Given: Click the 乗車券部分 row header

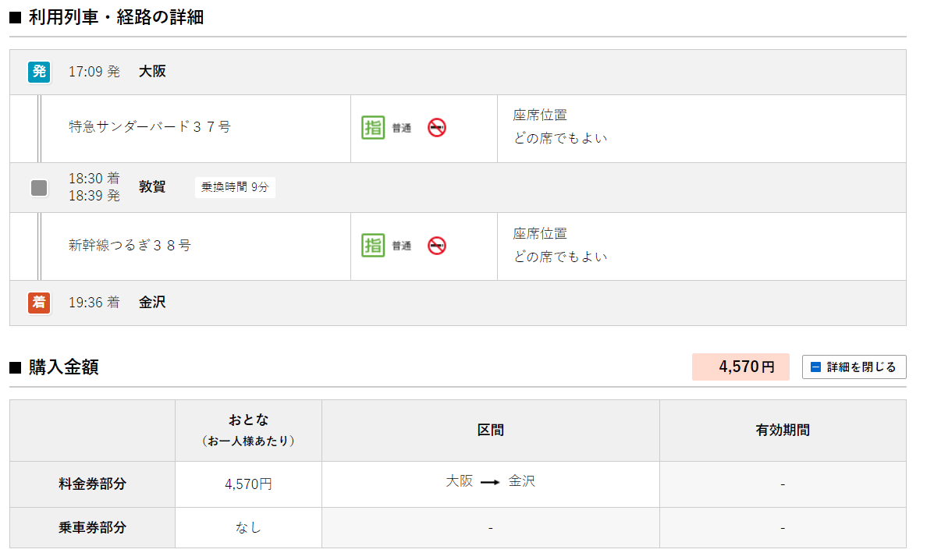Looking at the screenshot, I should (x=92, y=528).
